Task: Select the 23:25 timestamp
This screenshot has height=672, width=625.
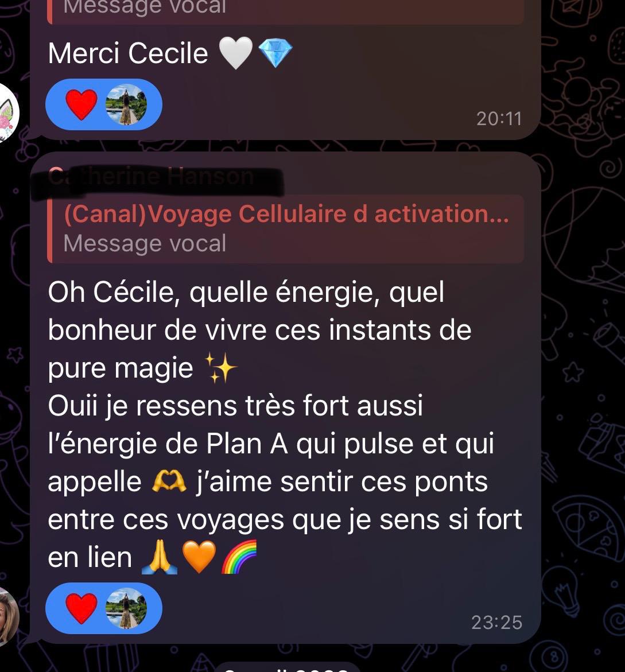Action: (497, 623)
